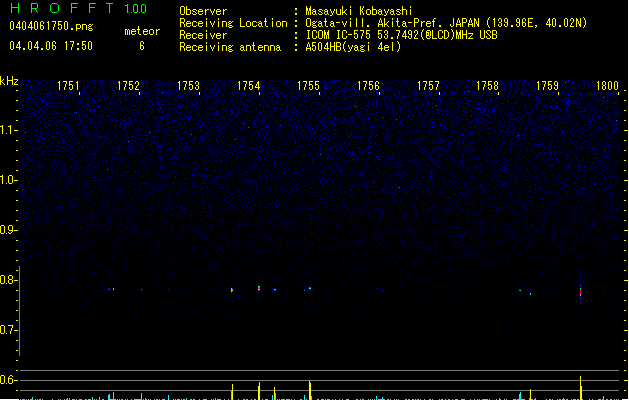Click the Observer label
Viewport: 629px width, 400px height.
(203, 11)
